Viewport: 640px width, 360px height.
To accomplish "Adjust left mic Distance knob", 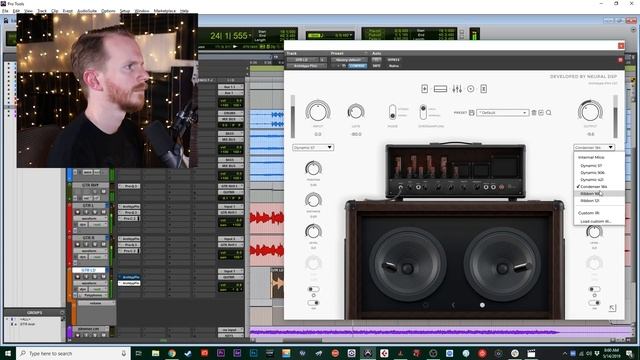I will point(313,200).
